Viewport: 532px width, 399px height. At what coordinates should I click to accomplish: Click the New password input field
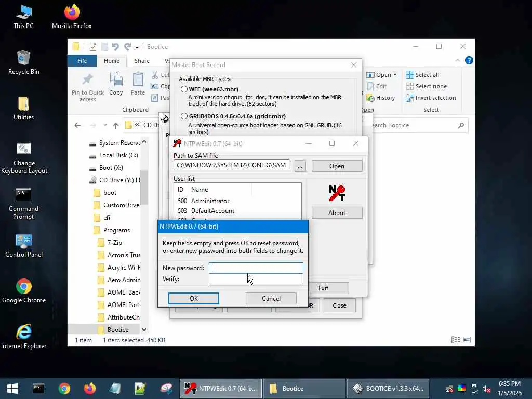tap(256, 268)
